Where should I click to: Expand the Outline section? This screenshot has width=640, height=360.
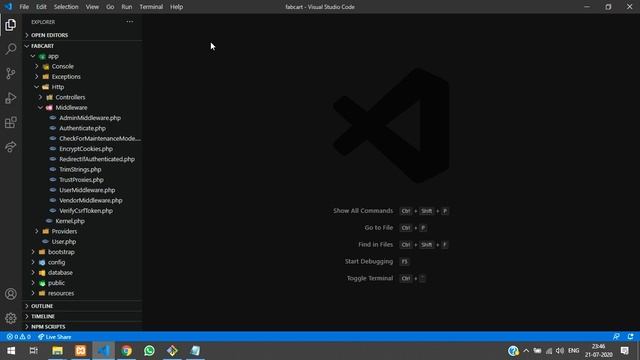pyautogui.click(x=82, y=306)
